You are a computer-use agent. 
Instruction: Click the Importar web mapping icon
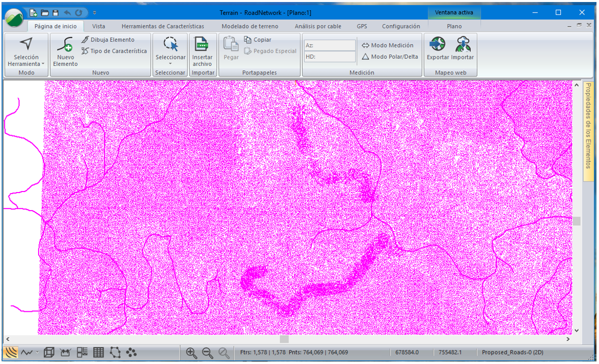[462, 45]
